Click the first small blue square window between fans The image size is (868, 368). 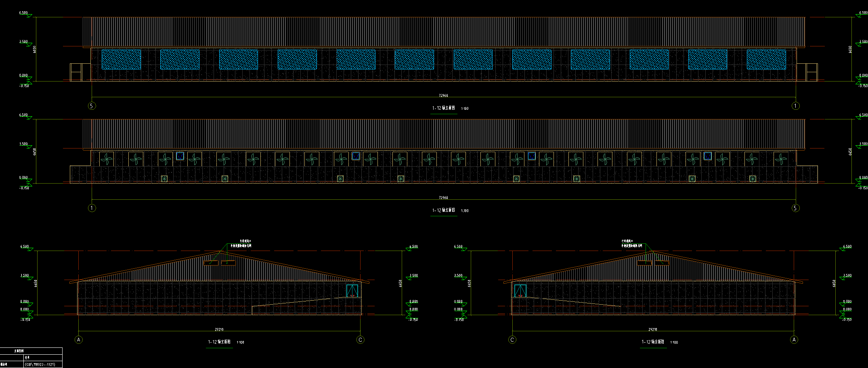pyautogui.click(x=180, y=156)
